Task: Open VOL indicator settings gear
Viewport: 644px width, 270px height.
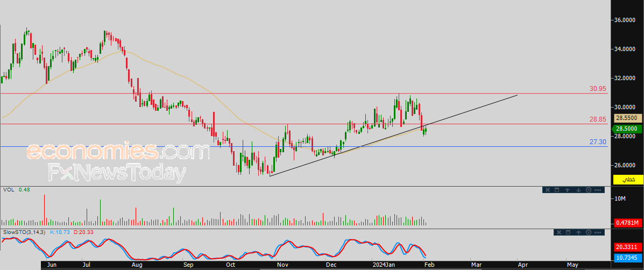Action: (x=589, y=190)
